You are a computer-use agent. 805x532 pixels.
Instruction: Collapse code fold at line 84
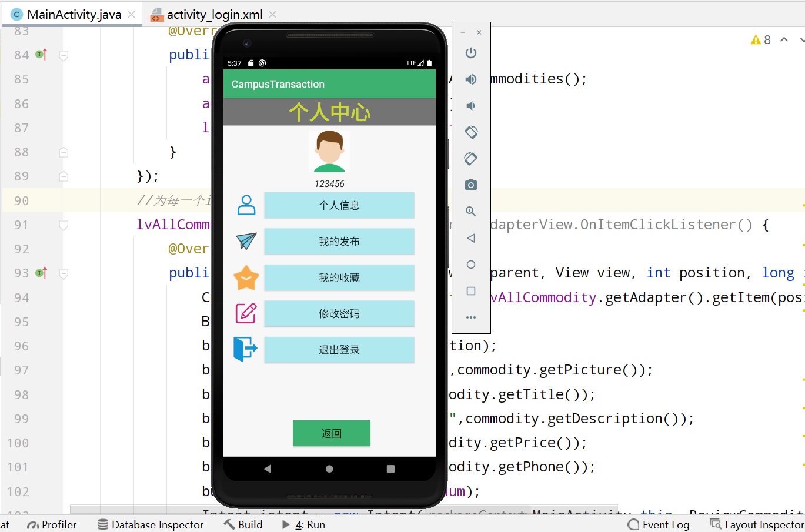[64, 55]
